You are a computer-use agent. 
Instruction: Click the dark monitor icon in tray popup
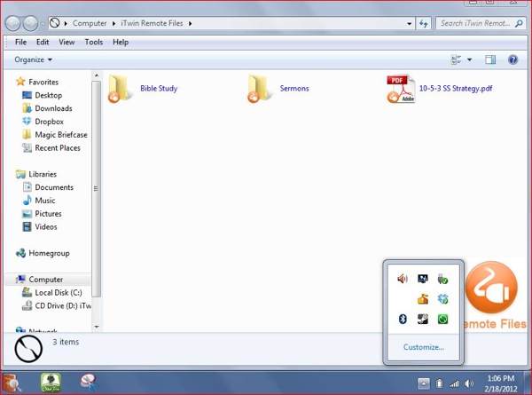click(423, 279)
